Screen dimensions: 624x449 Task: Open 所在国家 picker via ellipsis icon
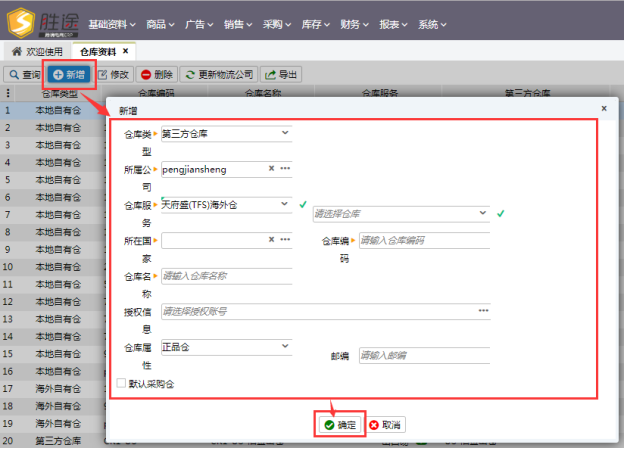click(285, 240)
